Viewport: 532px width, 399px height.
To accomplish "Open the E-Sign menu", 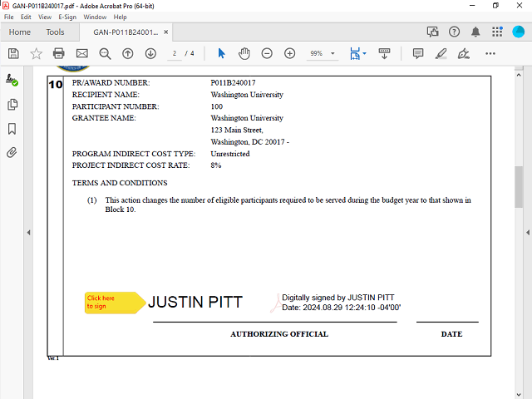I will point(66,17).
